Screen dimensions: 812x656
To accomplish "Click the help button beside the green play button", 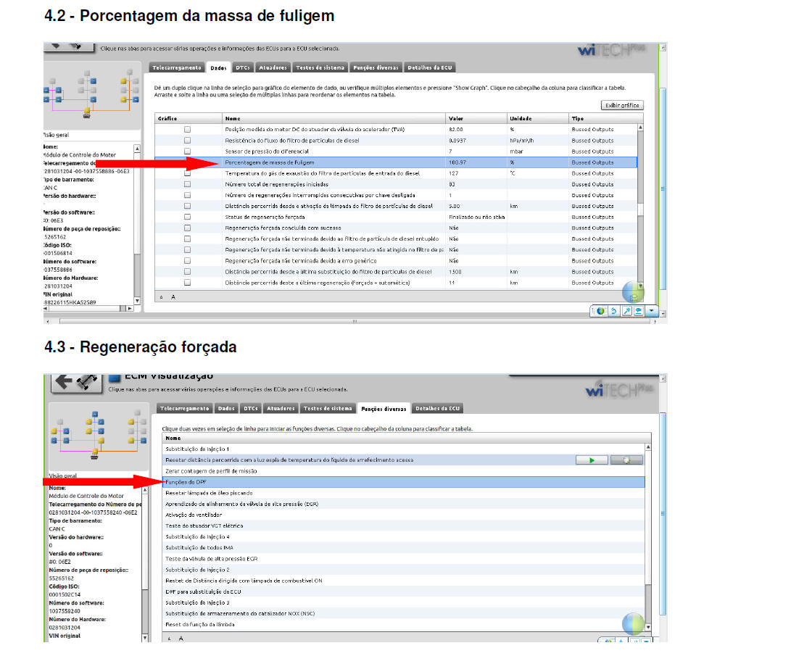I will (x=626, y=460).
